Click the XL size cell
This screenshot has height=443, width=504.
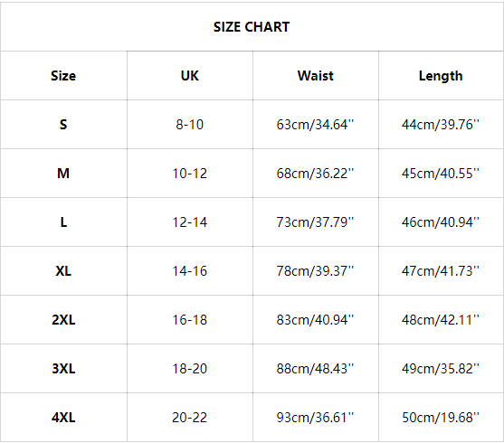click(x=63, y=271)
